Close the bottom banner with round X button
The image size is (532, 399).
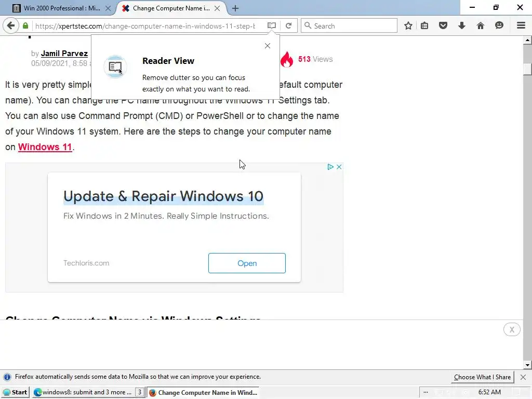[x=512, y=329]
